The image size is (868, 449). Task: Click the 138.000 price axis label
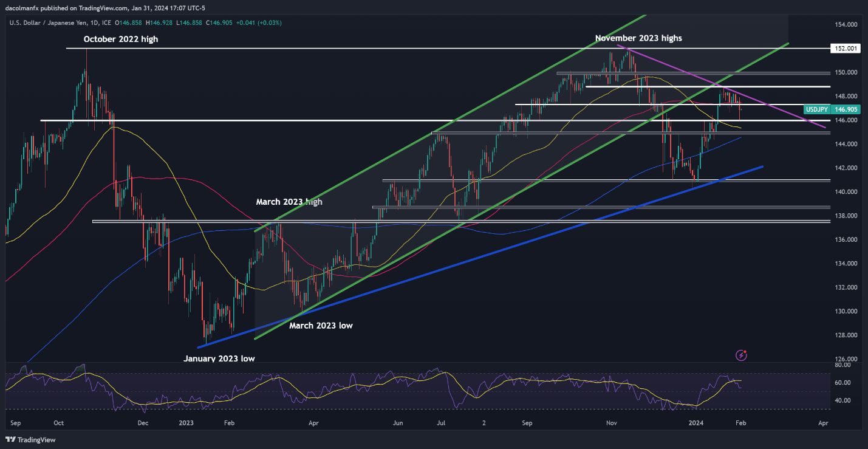[845, 216]
